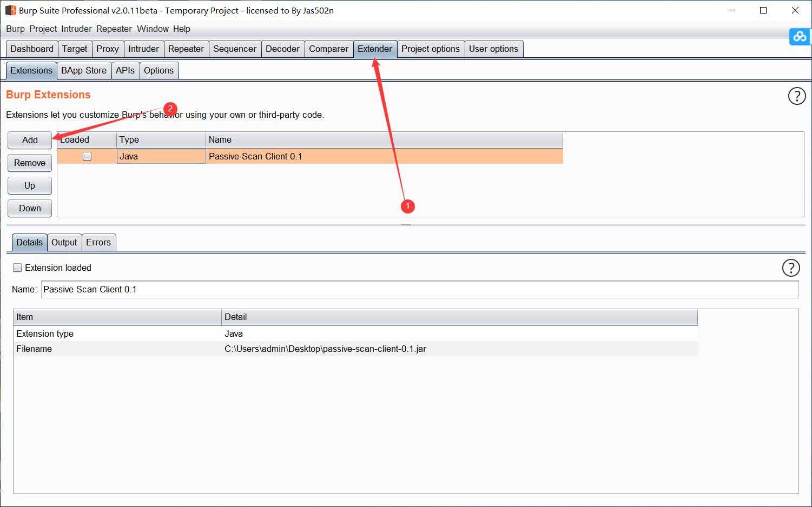
Task: Maximize the Burp Suite window
Action: pos(763,10)
